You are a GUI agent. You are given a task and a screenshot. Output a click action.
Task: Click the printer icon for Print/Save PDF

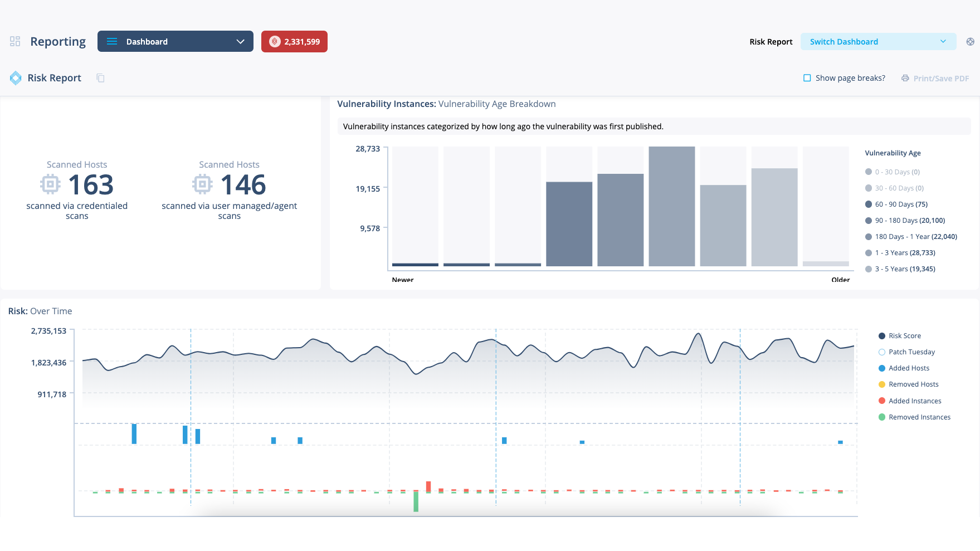tap(905, 78)
